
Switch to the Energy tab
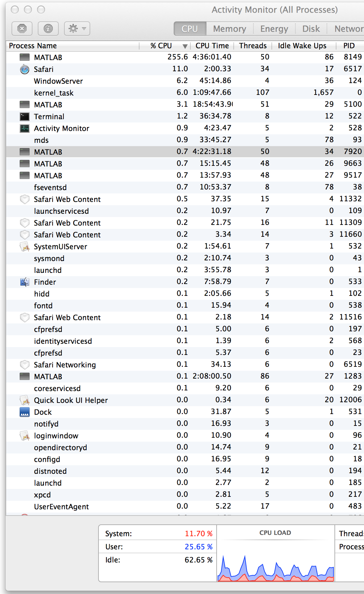coord(274,29)
